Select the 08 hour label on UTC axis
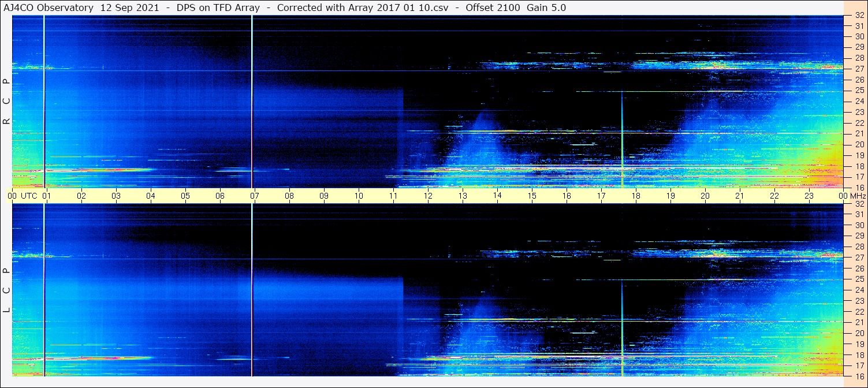Image resolution: width=868 pixels, height=388 pixels. pos(289,196)
